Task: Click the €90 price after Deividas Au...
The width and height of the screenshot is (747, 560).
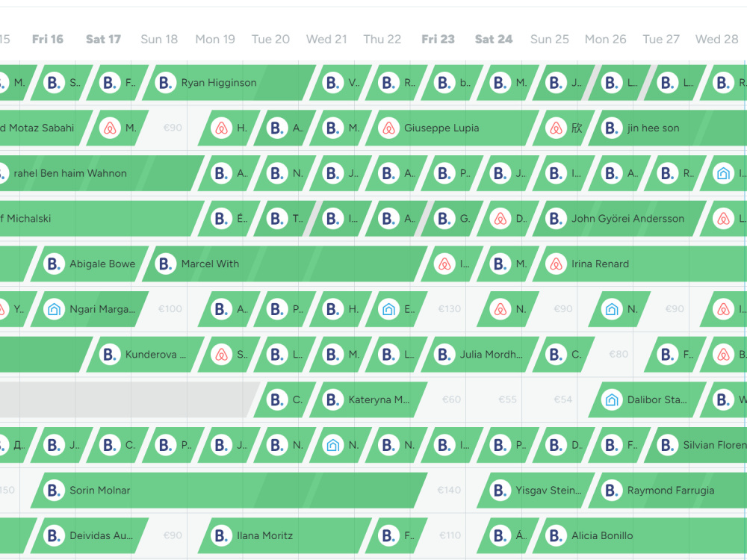Action: click(173, 535)
